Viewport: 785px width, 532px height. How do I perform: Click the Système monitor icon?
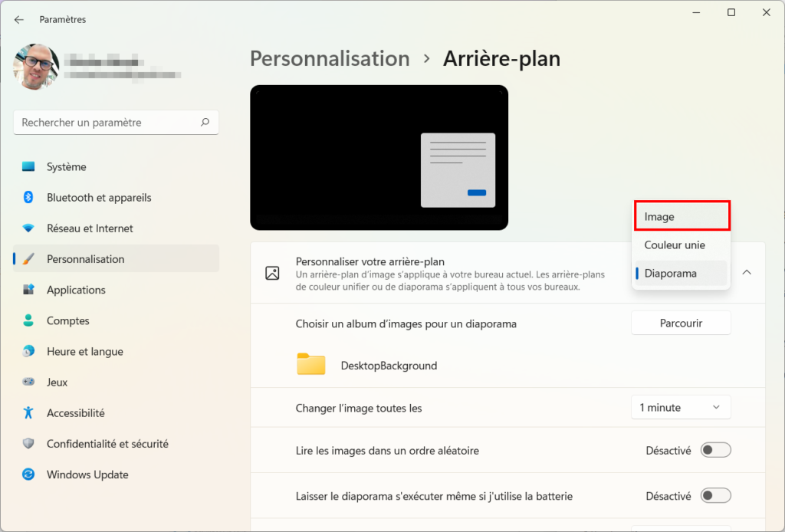click(28, 166)
